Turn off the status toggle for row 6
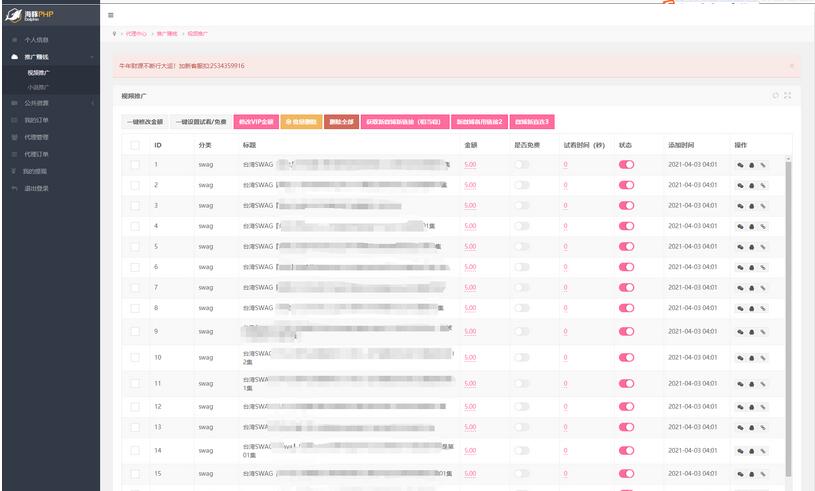The height and width of the screenshot is (491, 815). pos(627,267)
